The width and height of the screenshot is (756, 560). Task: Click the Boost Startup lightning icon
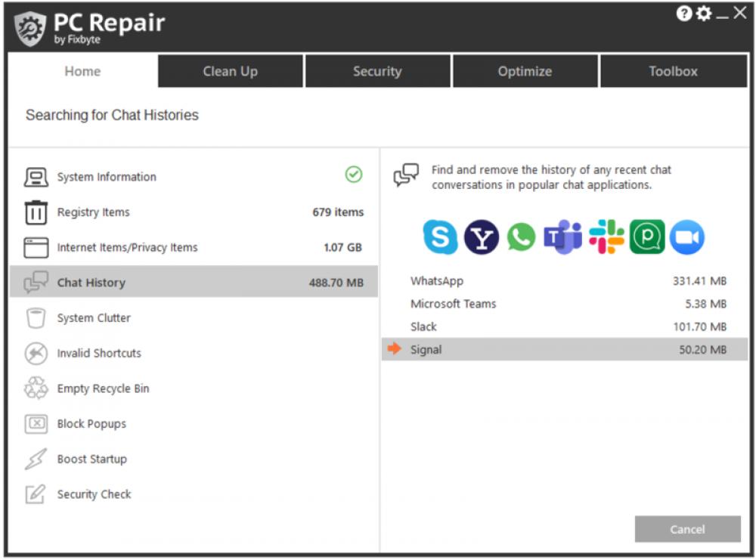click(x=36, y=459)
